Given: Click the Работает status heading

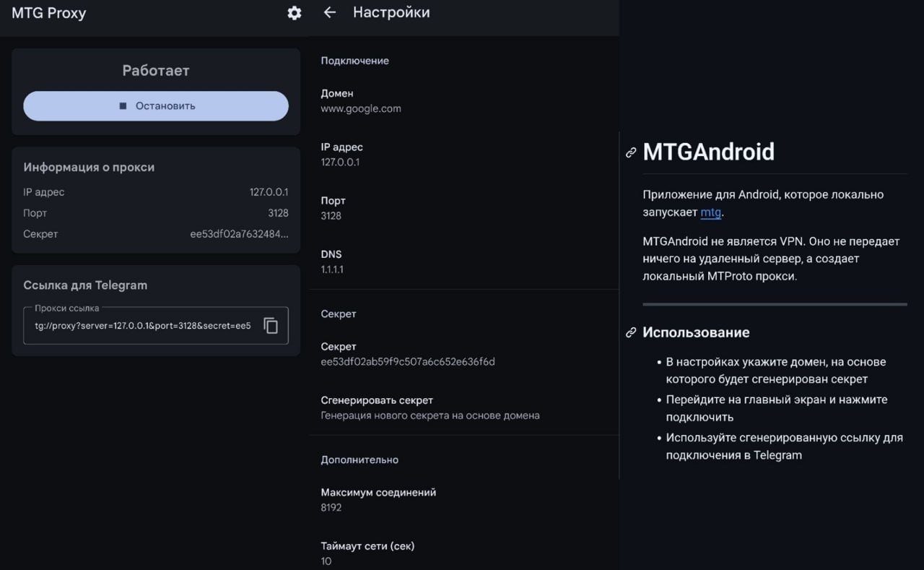Looking at the screenshot, I should [155, 71].
